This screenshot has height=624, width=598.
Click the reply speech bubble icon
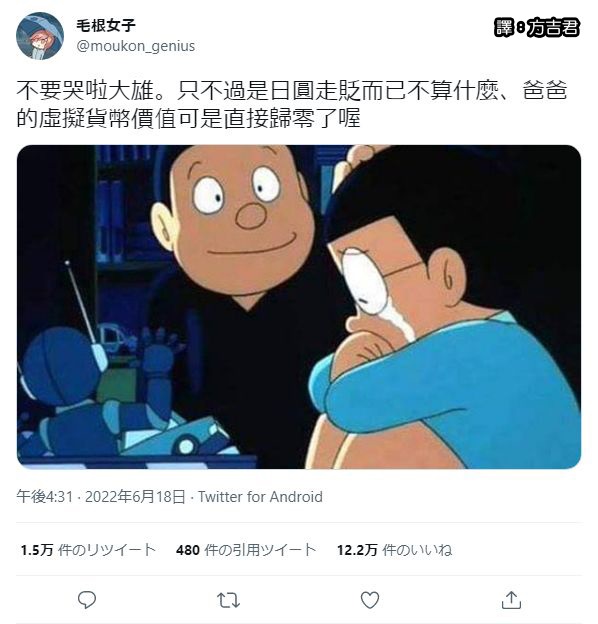87,600
